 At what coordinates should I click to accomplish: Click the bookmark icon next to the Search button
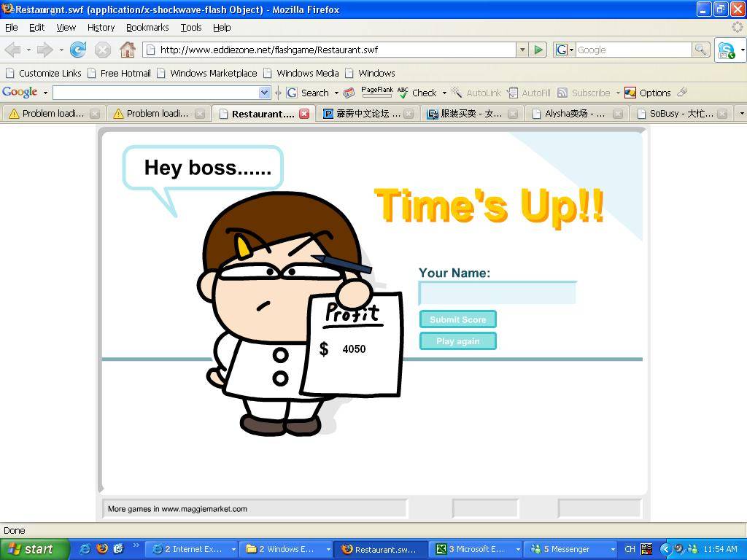pyautogui.click(x=349, y=93)
